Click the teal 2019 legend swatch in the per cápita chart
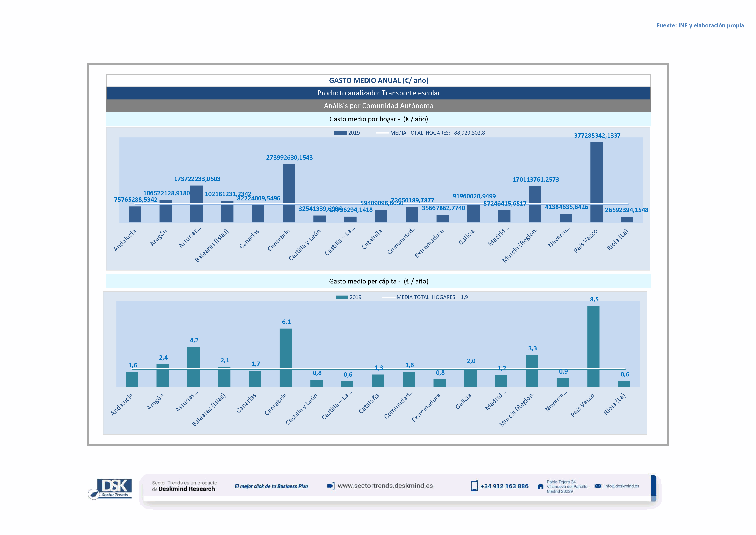 click(342, 297)
